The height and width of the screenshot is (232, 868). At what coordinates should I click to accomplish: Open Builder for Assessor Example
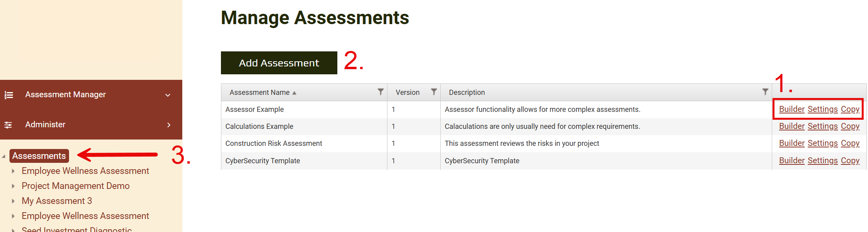click(x=791, y=109)
